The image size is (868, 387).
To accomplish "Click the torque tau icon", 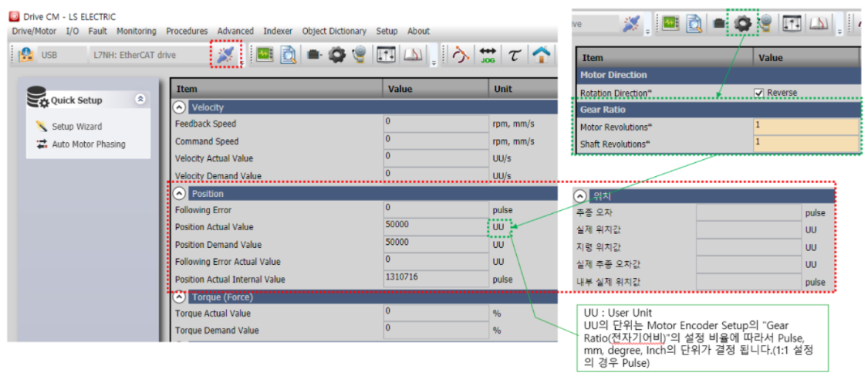I will [x=513, y=55].
